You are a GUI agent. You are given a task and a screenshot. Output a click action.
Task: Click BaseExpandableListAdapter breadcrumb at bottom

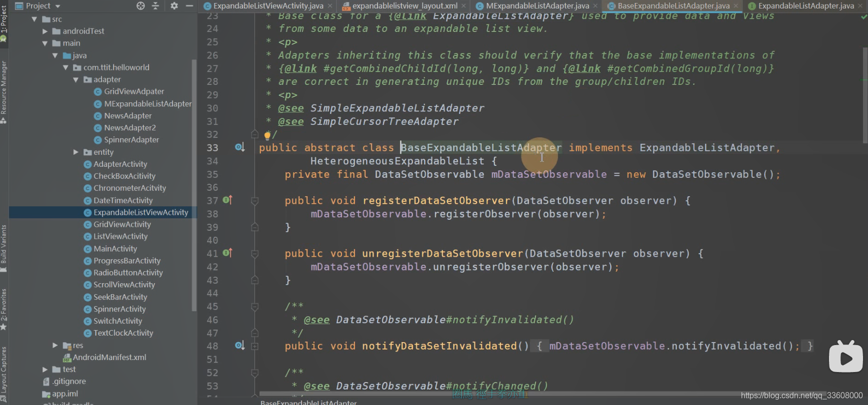point(308,402)
